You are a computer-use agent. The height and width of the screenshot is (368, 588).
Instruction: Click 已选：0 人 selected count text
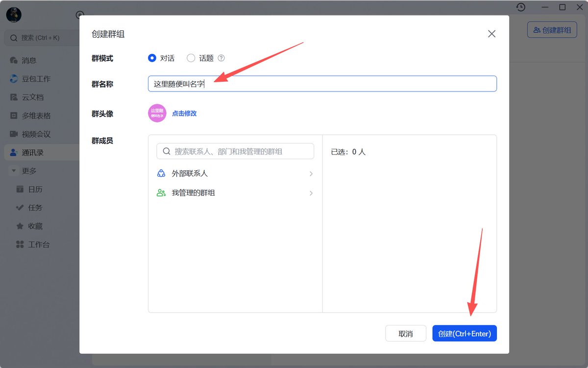348,152
